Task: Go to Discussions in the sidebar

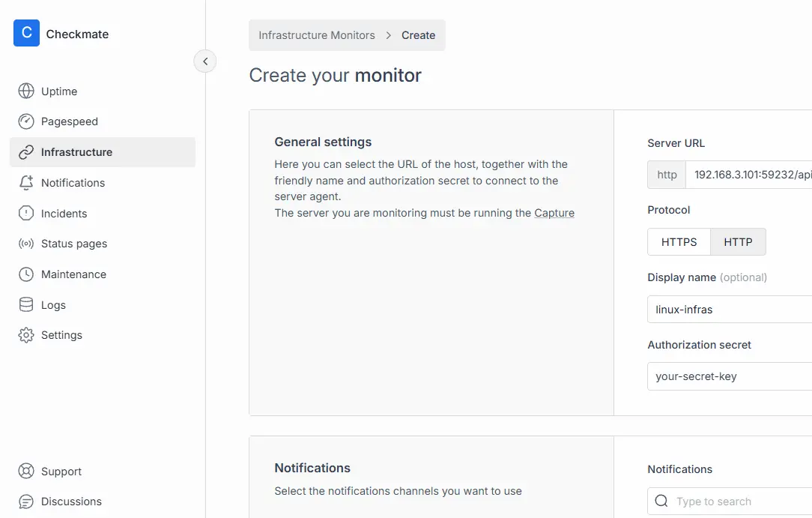Action: [71, 502]
